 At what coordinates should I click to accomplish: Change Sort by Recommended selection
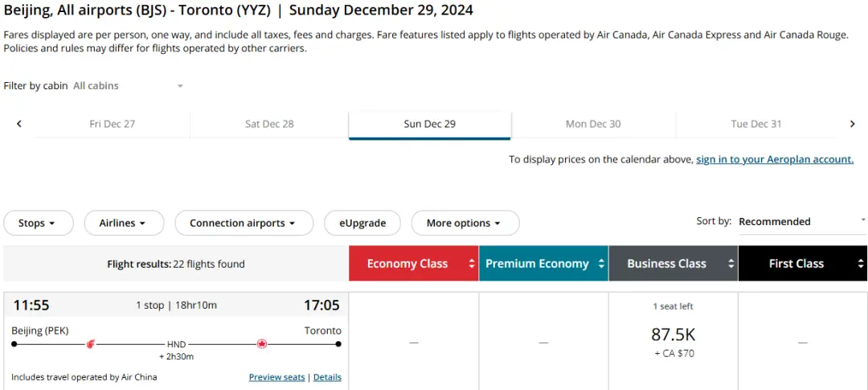tap(801, 221)
